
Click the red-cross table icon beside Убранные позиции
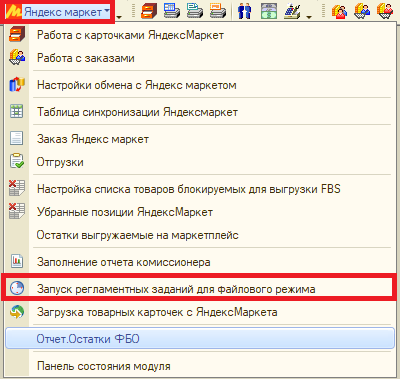coord(17,211)
